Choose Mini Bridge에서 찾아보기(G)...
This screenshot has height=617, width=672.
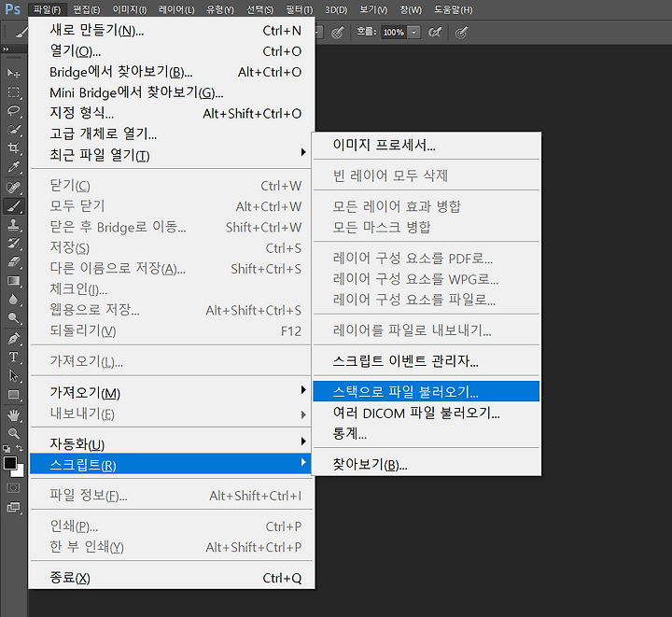coord(172,92)
